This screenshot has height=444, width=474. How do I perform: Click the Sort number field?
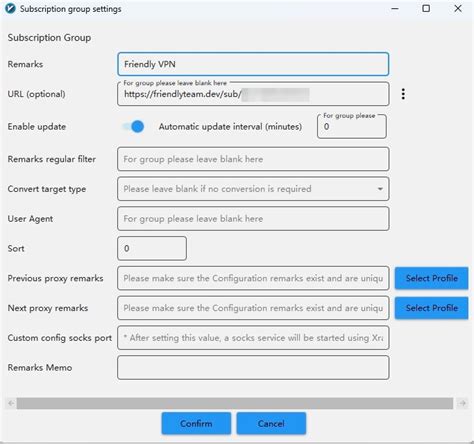point(152,248)
